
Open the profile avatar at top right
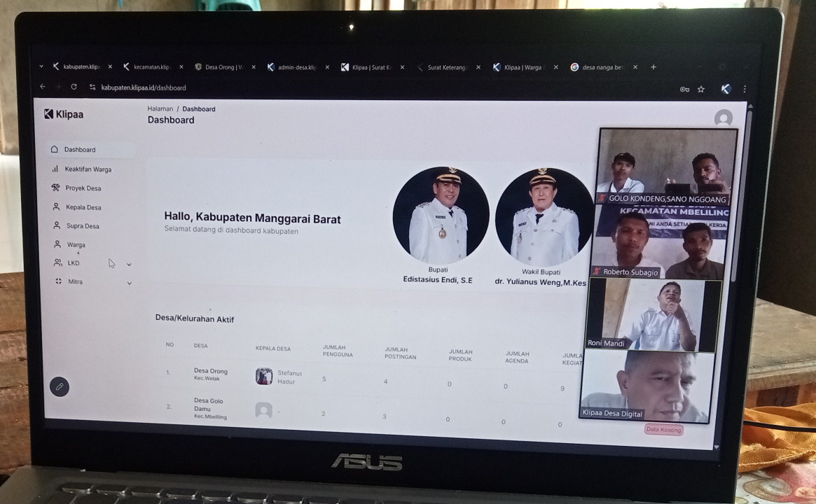[723, 118]
